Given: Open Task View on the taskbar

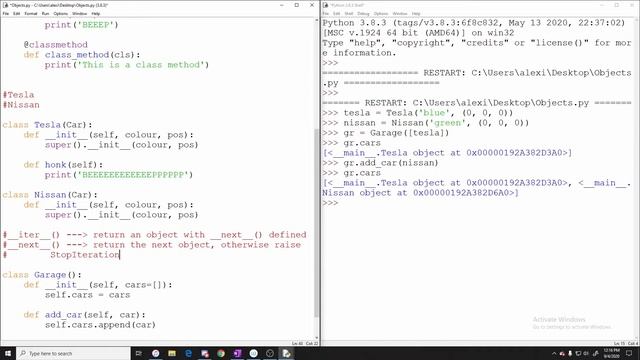Looking at the screenshot, I should click(138, 353).
